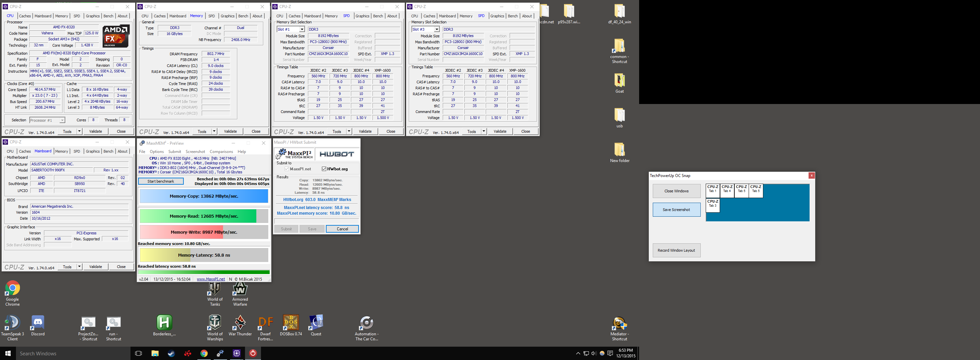Screen dimensions: 980x360
Task: Expand Tools arrow in AMD FX-8320 CPU-Z window
Action: click(x=79, y=131)
